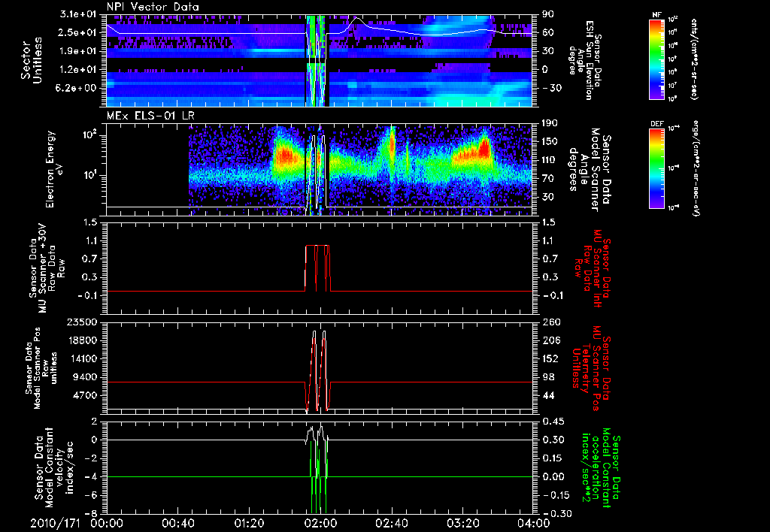This screenshot has width=770, height=532.
Task: Click the 'NPI Vector Data' panel title
Action: click(153, 7)
